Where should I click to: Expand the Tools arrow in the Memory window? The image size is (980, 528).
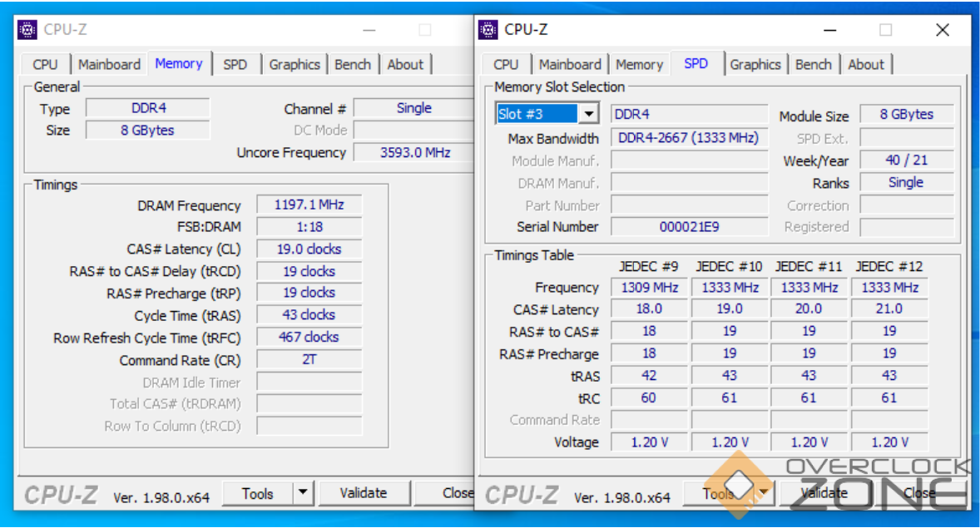click(303, 493)
